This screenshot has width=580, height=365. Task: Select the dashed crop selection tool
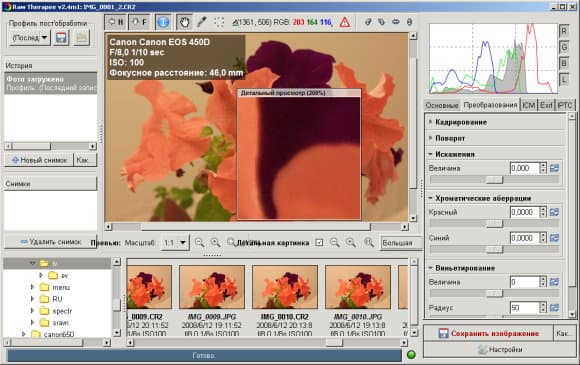pos(219,22)
